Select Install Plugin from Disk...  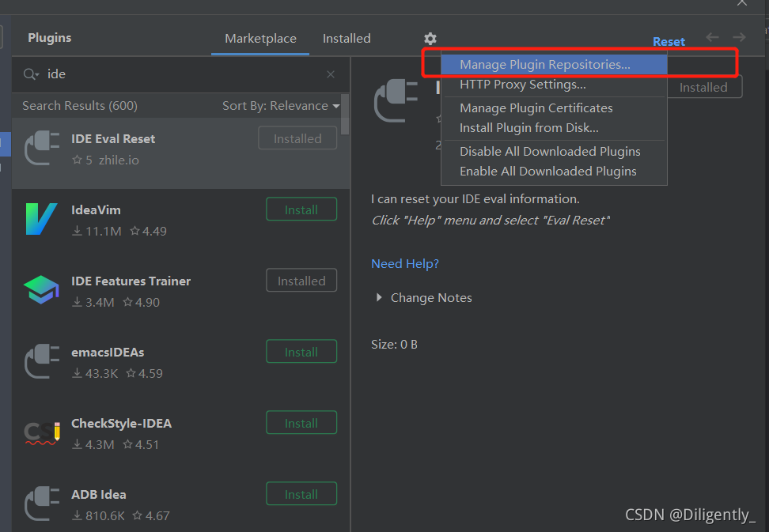(554, 128)
